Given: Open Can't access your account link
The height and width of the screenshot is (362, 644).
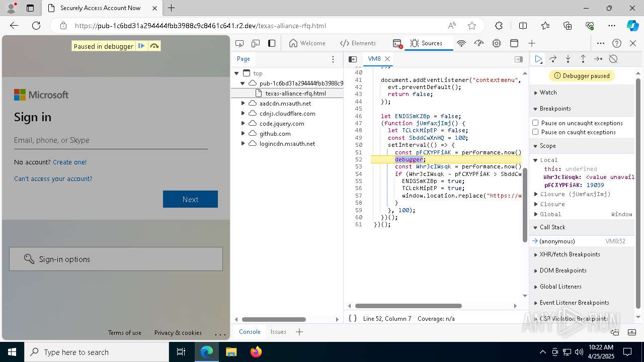Looking at the screenshot, I should [x=53, y=178].
